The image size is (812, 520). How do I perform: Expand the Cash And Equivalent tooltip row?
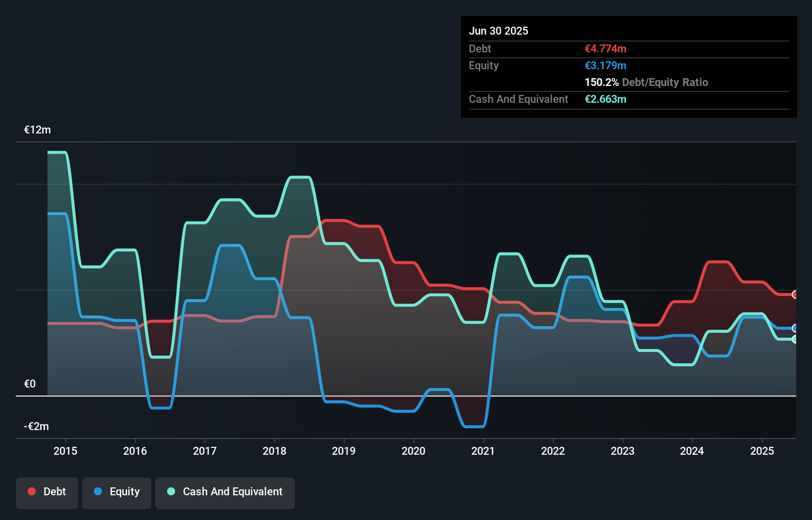(x=518, y=99)
